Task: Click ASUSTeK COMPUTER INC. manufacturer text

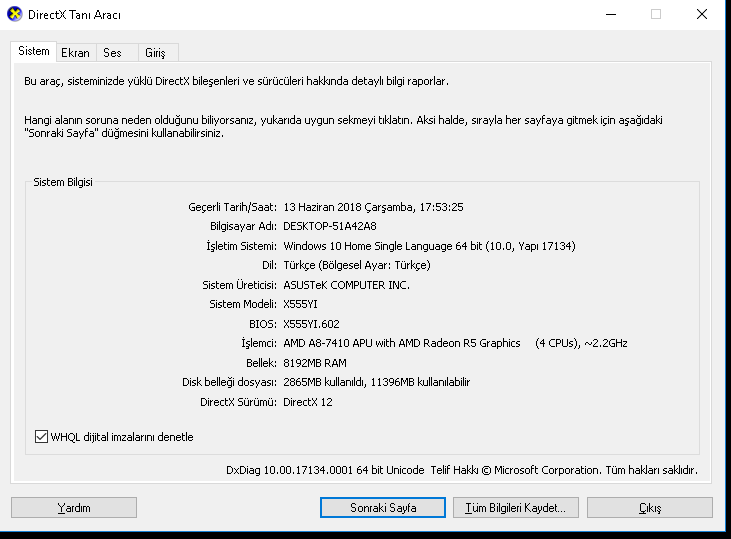Action: pos(346,285)
